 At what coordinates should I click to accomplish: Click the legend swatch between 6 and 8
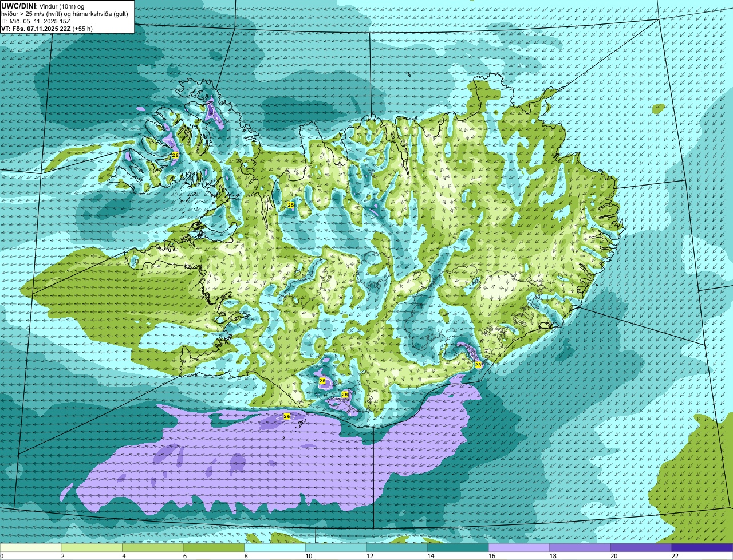point(214,548)
